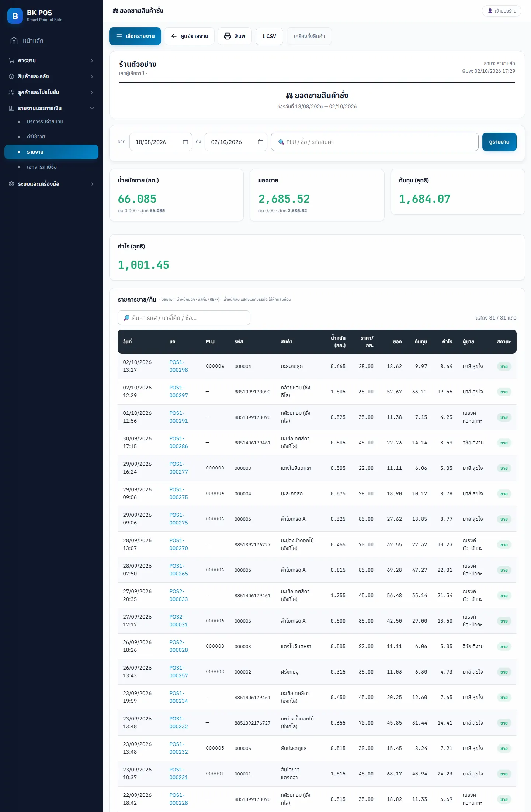Screen dimensions: 531x812
Task: Collapse the รายงานและการเงิน sidebar section
Action: (51, 108)
